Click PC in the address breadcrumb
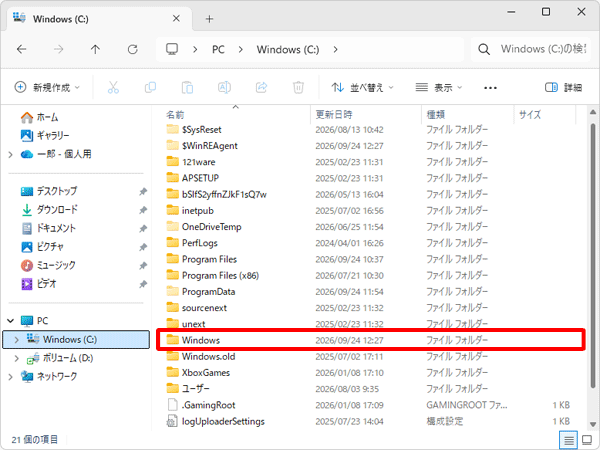600x450 pixels. pyautogui.click(x=218, y=49)
